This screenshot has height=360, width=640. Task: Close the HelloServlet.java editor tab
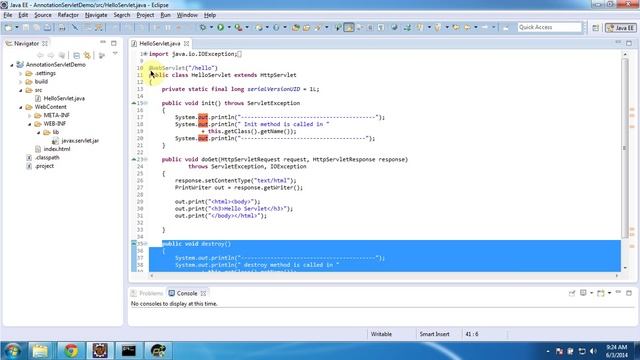point(187,43)
